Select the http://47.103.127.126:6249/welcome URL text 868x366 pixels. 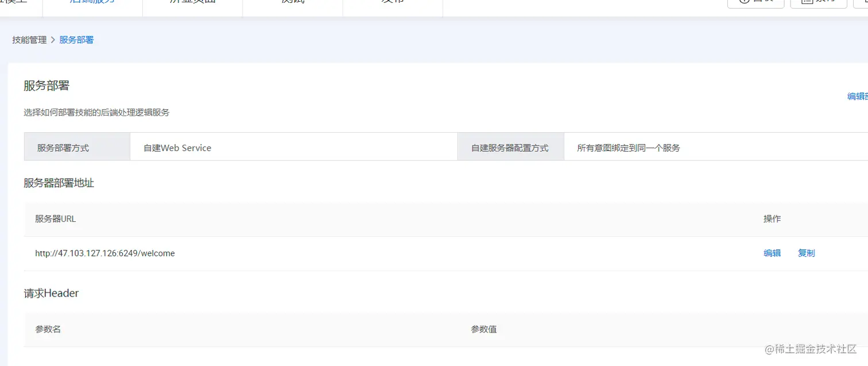[105, 253]
